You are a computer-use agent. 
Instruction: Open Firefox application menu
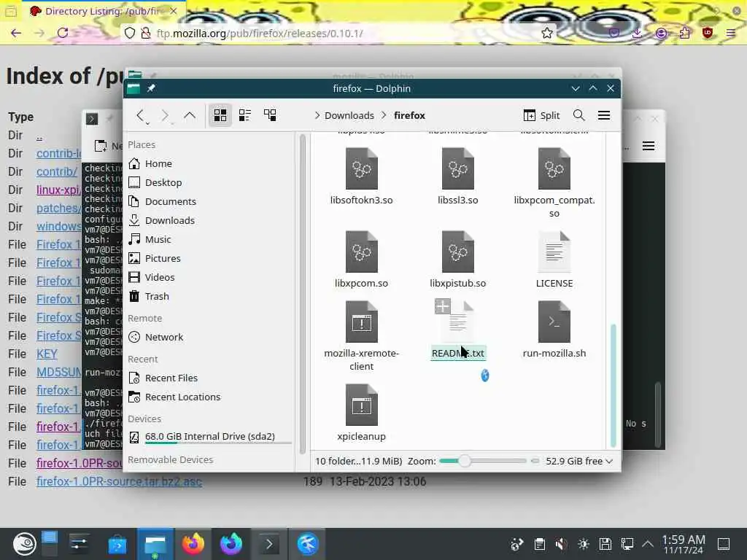(x=731, y=33)
